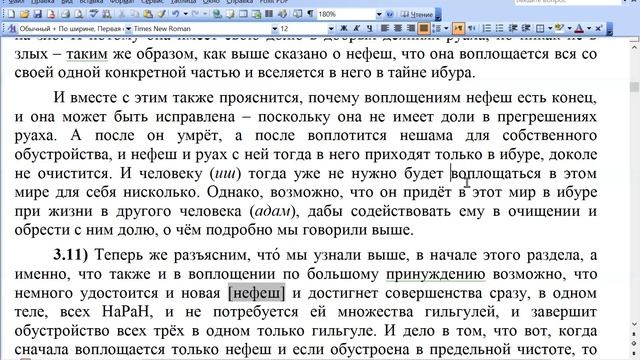This screenshot has width=640, height=360.
Task: Toggle superscript formatting
Action: click(598, 28)
